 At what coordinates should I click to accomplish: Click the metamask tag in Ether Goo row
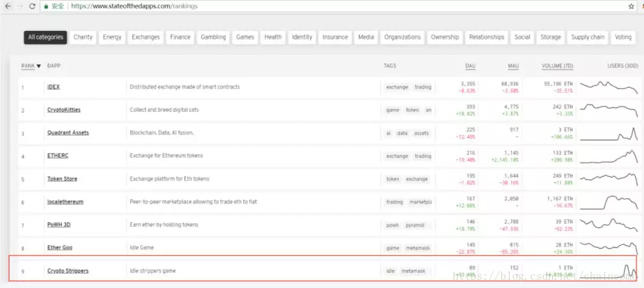[417, 248]
